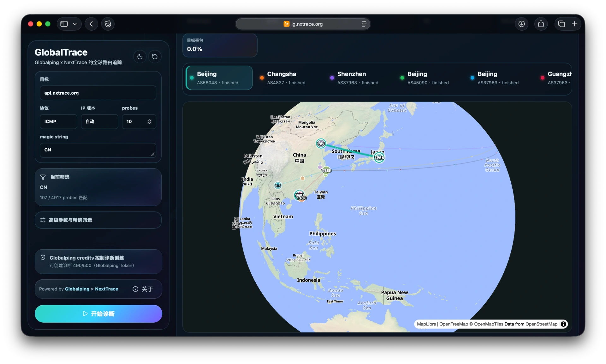This screenshot has width=606, height=364.
Task: Start diagnosis with 开始诊断 button
Action: click(x=98, y=314)
